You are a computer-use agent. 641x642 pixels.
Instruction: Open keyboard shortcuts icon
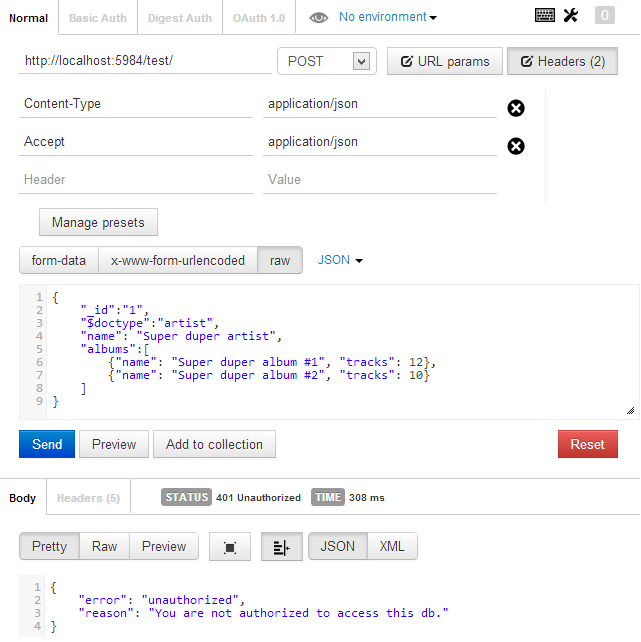click(545, 16)
